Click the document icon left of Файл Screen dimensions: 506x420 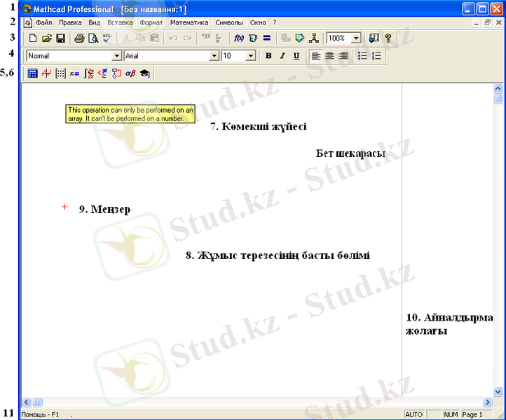point(28,22)
